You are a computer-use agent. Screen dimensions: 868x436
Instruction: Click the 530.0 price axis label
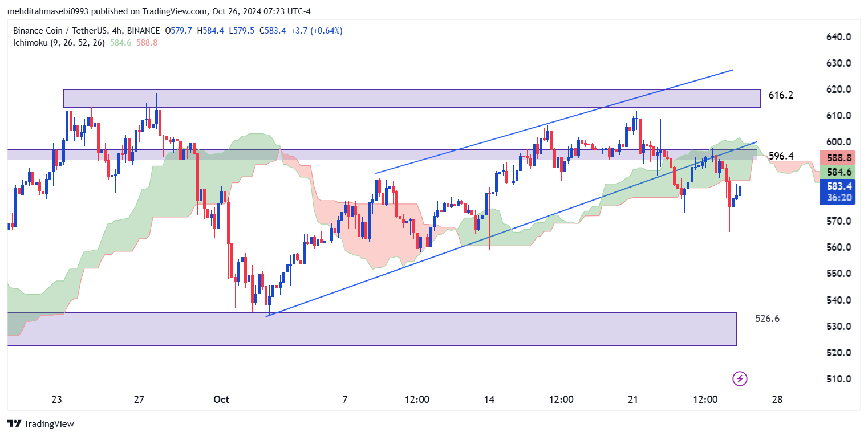point(838,327)
